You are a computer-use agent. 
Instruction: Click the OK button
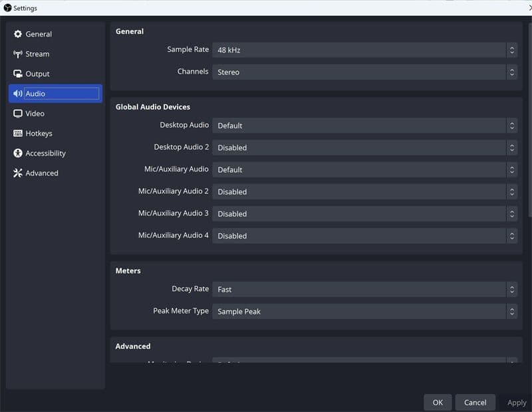tap(438, 402)
